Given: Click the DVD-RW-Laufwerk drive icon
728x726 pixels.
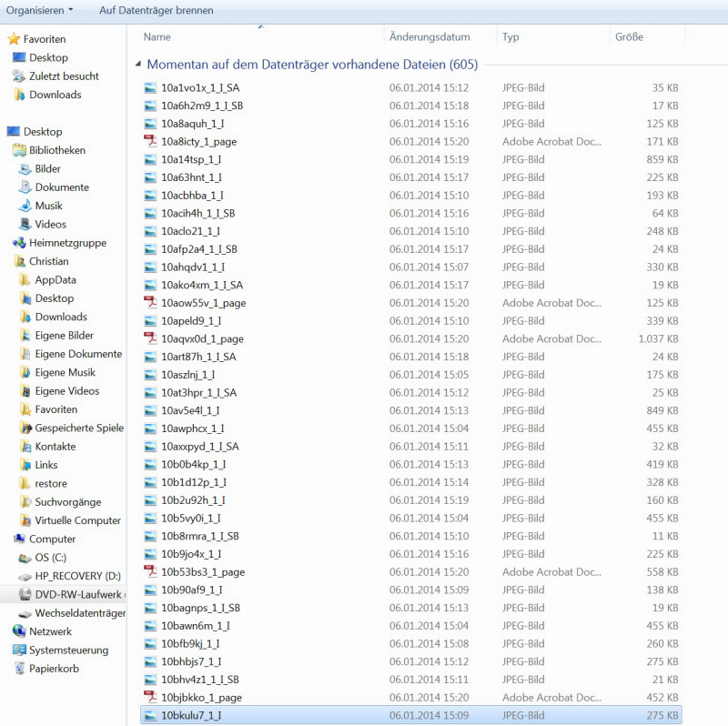Looking at the screenshot, I should click(25, 594).
